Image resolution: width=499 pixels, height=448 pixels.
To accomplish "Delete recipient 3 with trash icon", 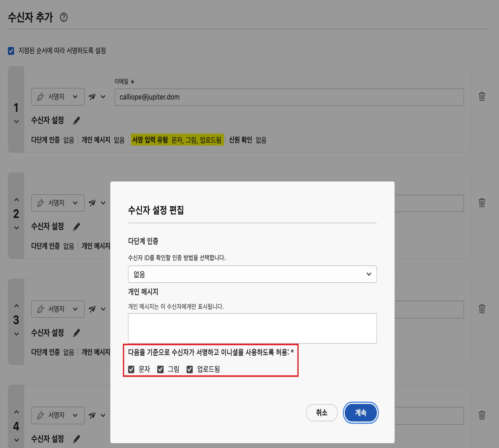I will (482, 309).
